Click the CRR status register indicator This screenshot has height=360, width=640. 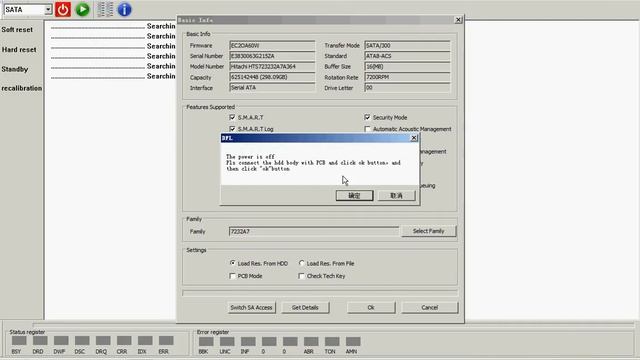tap(124, 340)
